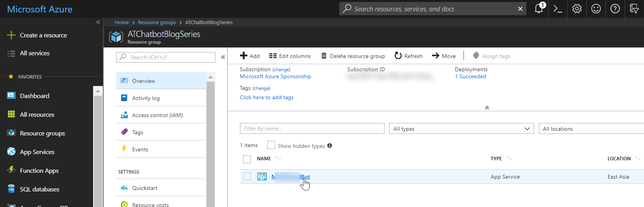This screenshot has height=207, width=644.
Task: Click resource menu scrollbar up arrow
Action: tap(210, 77)
